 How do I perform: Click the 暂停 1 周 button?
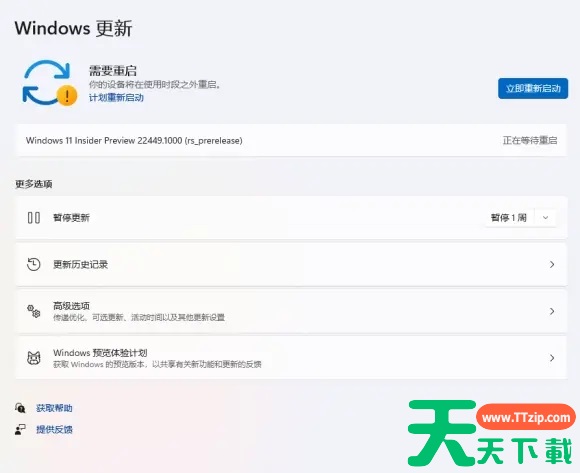[509, 217]
